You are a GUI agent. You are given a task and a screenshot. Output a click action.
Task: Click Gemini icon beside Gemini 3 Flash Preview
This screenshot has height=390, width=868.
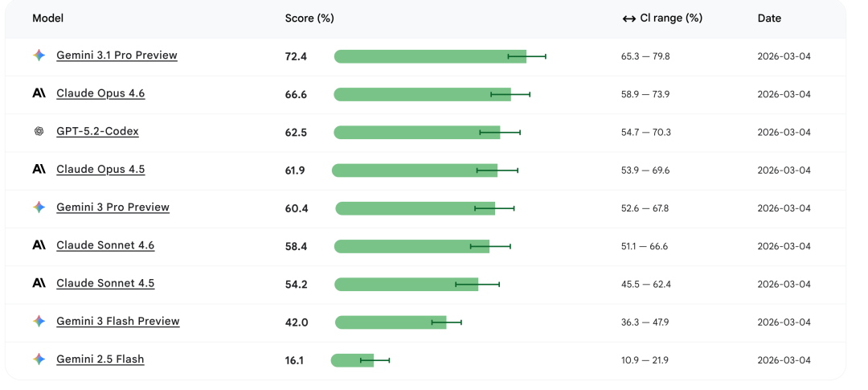coord(39,322)
